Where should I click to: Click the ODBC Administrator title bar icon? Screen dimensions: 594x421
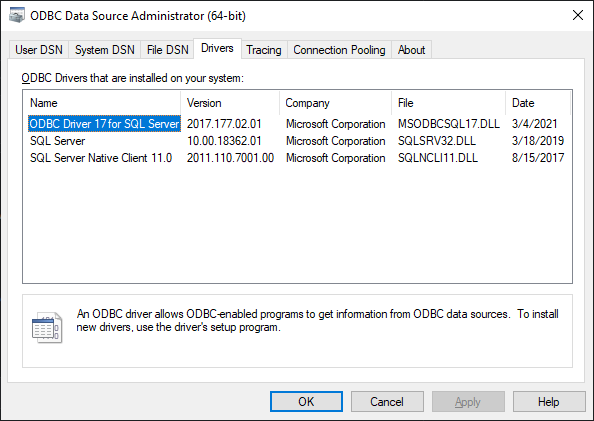tap(17, 16)
